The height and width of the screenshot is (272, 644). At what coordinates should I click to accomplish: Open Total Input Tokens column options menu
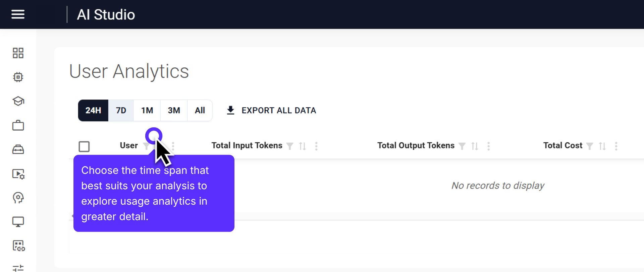point(316,146)
